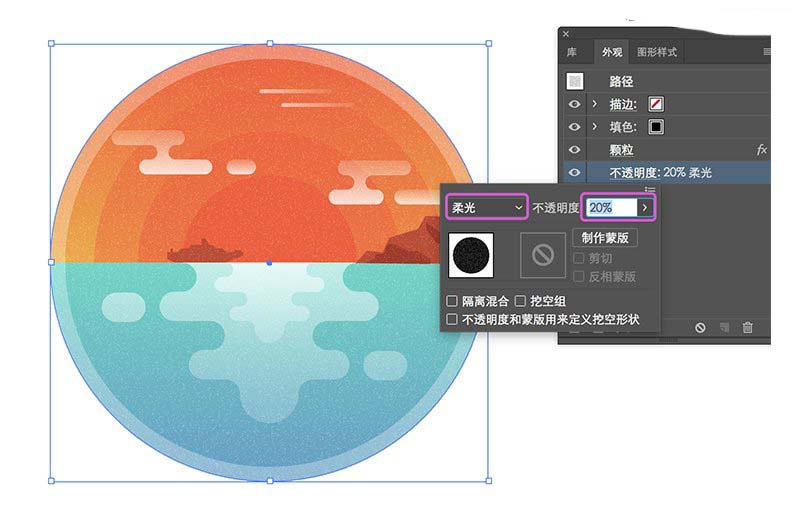Enable the 挖空组 checkbox
The height and width of the screenshot is (515, 800).
(520, 301)
